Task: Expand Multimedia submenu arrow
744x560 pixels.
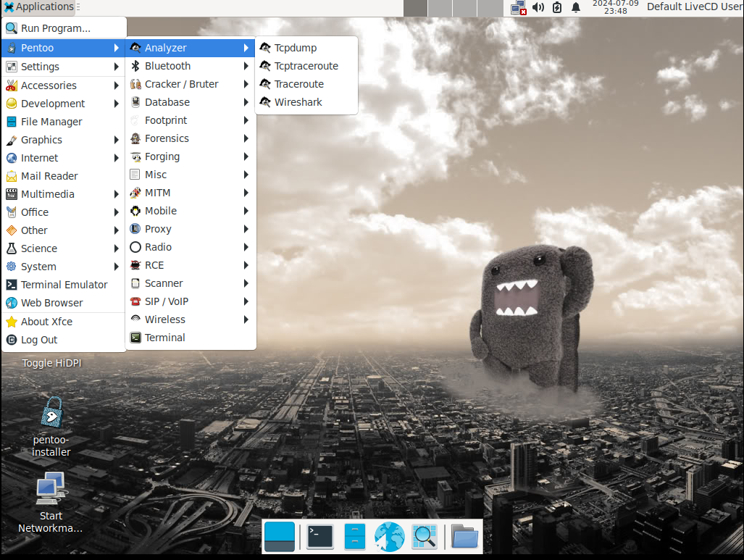Action: point(116,194)
